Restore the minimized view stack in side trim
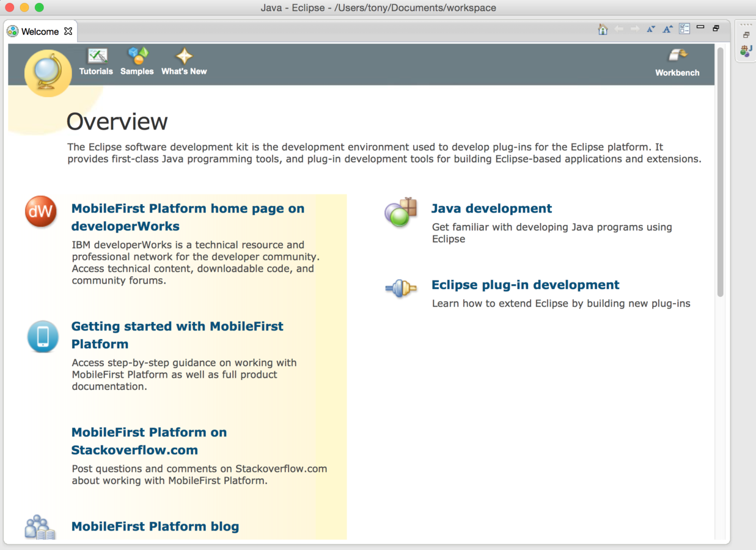The height and width of the screenshot is (550, 756). tap(746, 35)
